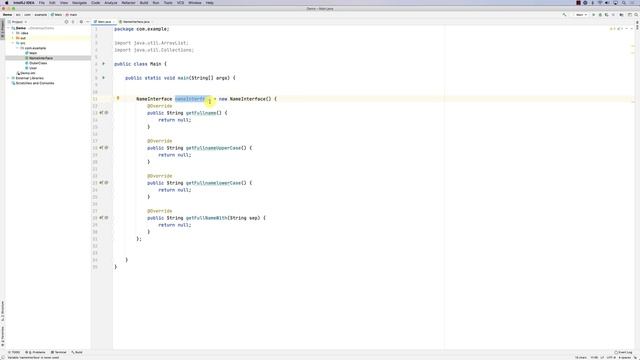Select NameInterface in the project tree

(x=41, y=58)
